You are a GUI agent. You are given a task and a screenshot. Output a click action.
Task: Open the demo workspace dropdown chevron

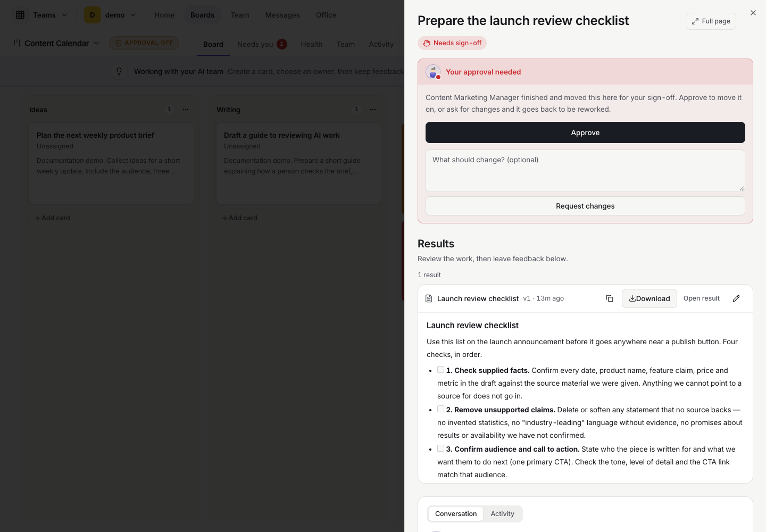133,15
